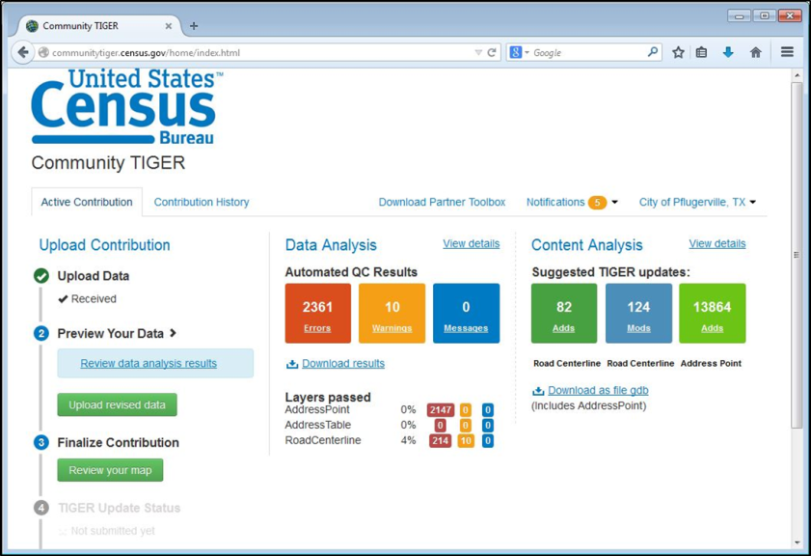
Task: Open the orange 10 Warnings tile
Action: pyautogui.click(x=392, y=313)
